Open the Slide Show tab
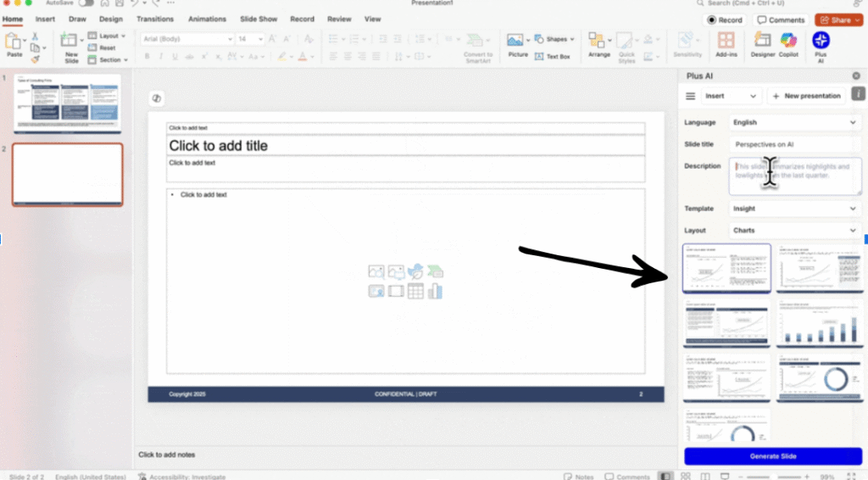Image resolution: width=868 pixels, height=480 pixels. tap(259, 19)
